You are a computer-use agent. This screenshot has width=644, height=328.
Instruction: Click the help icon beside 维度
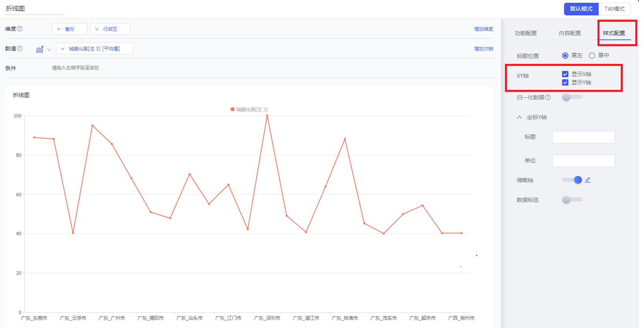(20, 29)
